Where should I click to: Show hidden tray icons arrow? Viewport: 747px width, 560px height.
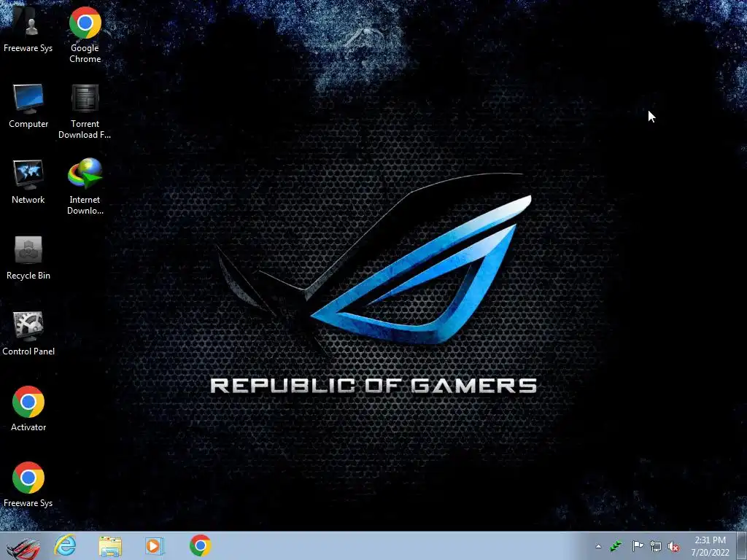pos(598,547)
